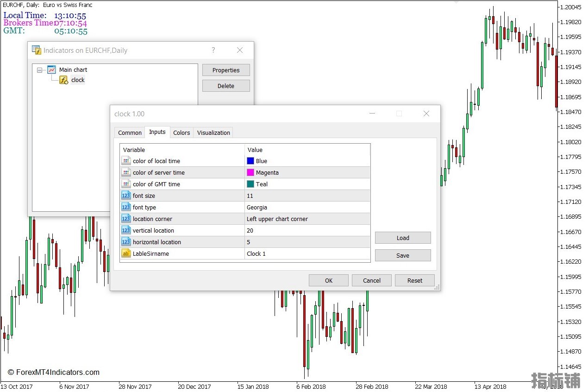588x392 pixels.
Task: Click the font type value Georgia
Action: [257, 207]
